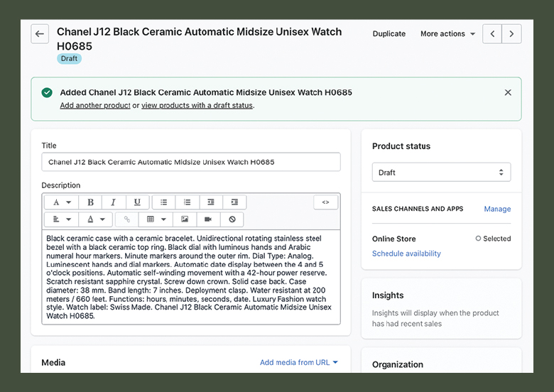This screenshot has width=554, height=392.
Task: Open previous product with left chevron
Action: [492, 34]
